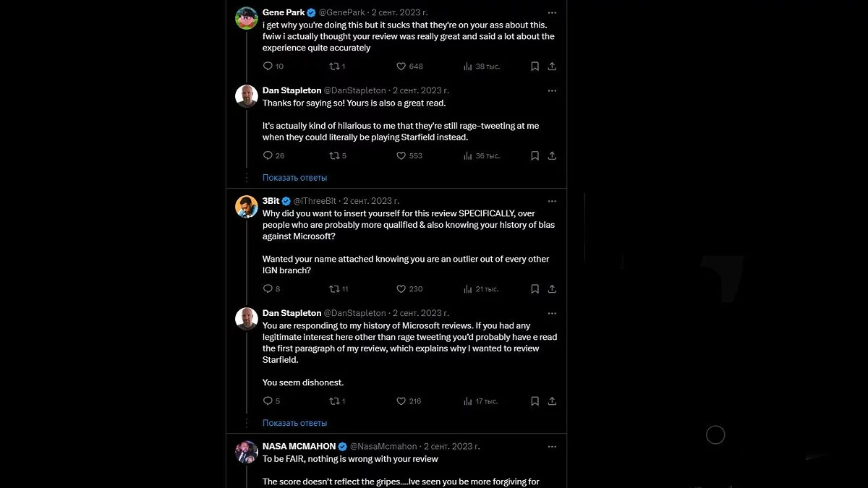Image resolution: width=868 pixels, height=488 pixels.
Task: Toggle retweet on 3Bit's tweet
Action: pyautogui.click(x=333, y=289)
